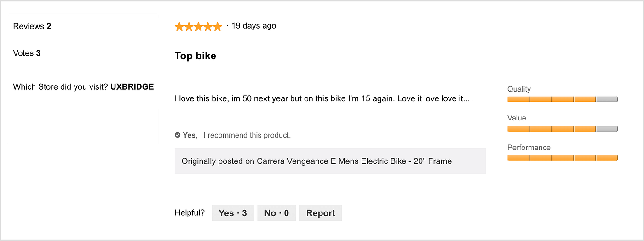Click the UXBRIDGE store name
644x241 pixels.
(x=132, y=86)
